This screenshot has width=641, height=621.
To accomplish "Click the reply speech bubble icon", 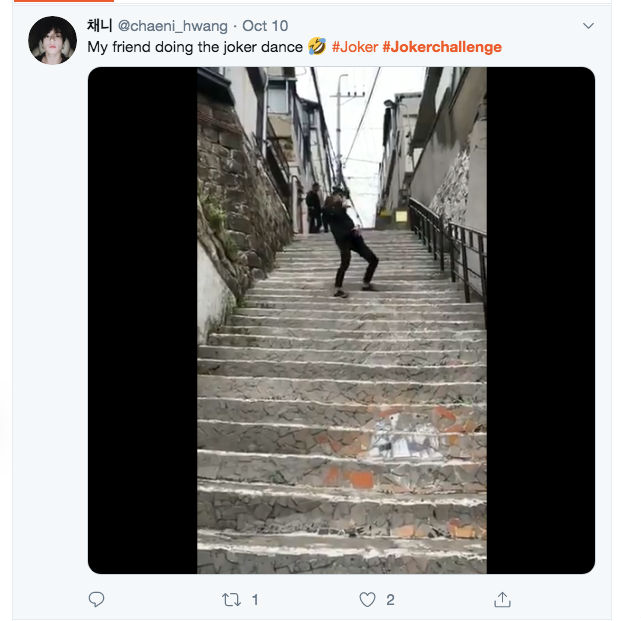I will (x=97, y=599).
